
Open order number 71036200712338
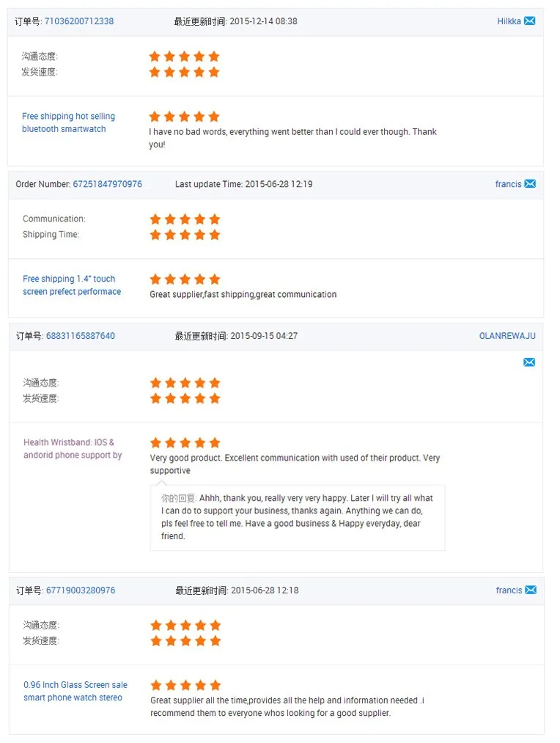79,21
